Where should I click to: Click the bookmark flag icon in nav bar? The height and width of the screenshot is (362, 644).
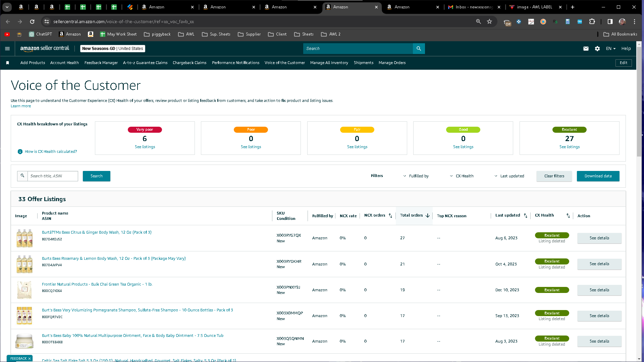7,63
